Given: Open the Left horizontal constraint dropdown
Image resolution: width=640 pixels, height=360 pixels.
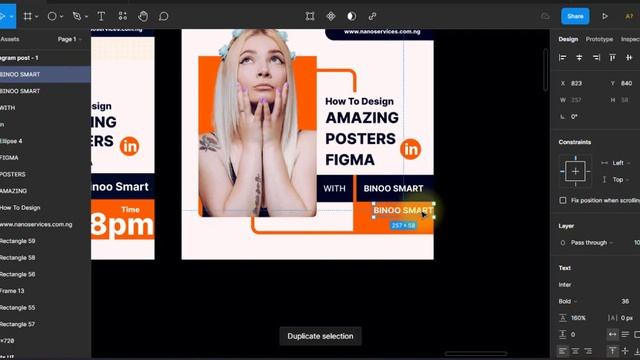Looking at the screenshot, I should point(621,163).
